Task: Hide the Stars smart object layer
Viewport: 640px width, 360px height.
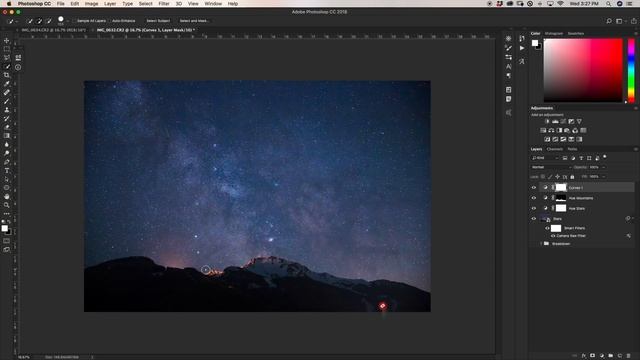Action: click(x=533, y=219)
